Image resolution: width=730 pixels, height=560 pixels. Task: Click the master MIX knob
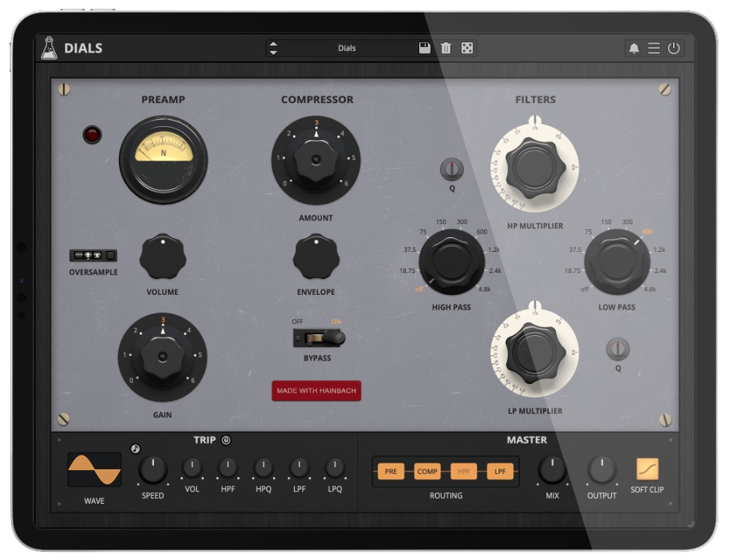(x=552, y=469)
